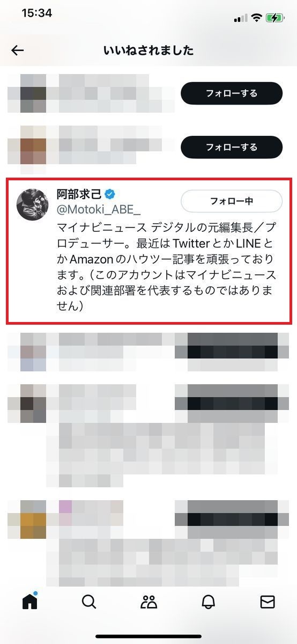Screen dimensions: 297x644
Task: Select the 阿部求己 display name
Action: pyautogui.click(x=80, y=194)
